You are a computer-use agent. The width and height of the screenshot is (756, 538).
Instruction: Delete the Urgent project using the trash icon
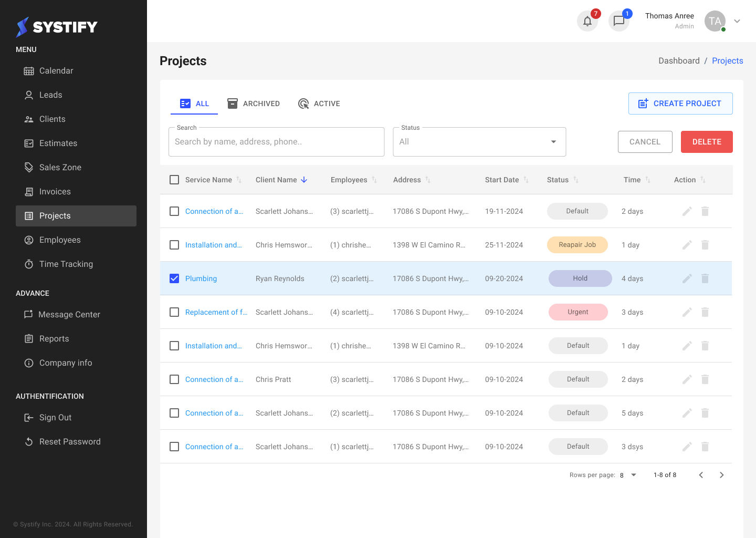705,312
